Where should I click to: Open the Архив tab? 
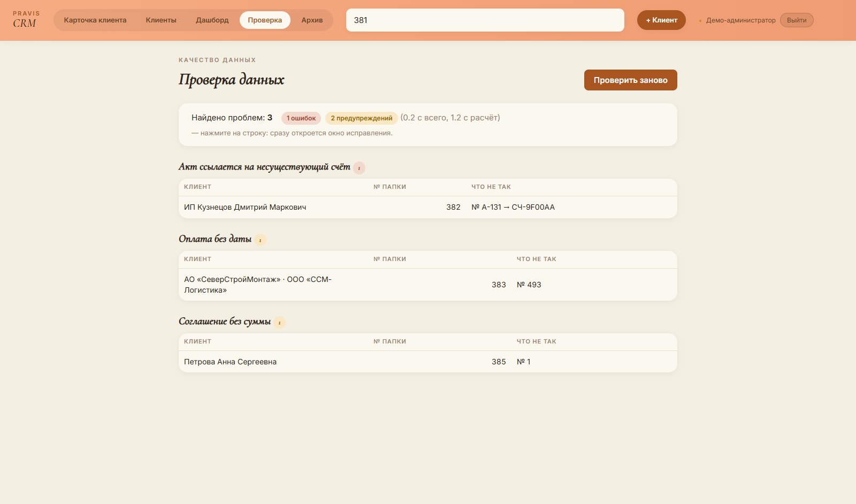(312, 20)
